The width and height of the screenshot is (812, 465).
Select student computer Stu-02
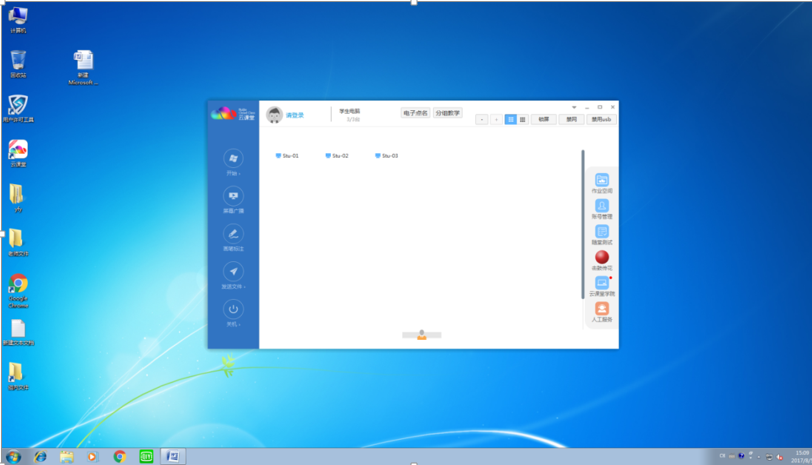[337, 156]
